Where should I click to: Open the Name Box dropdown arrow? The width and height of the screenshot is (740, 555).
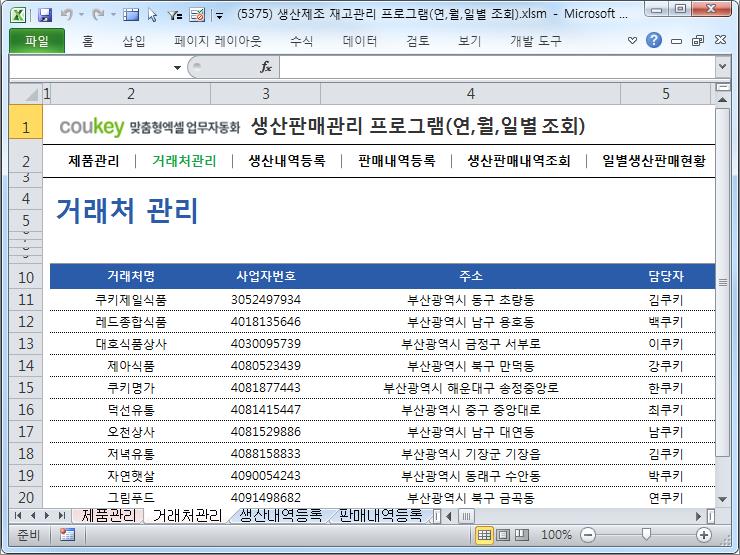pyautogui.click(x=177, y=67)
